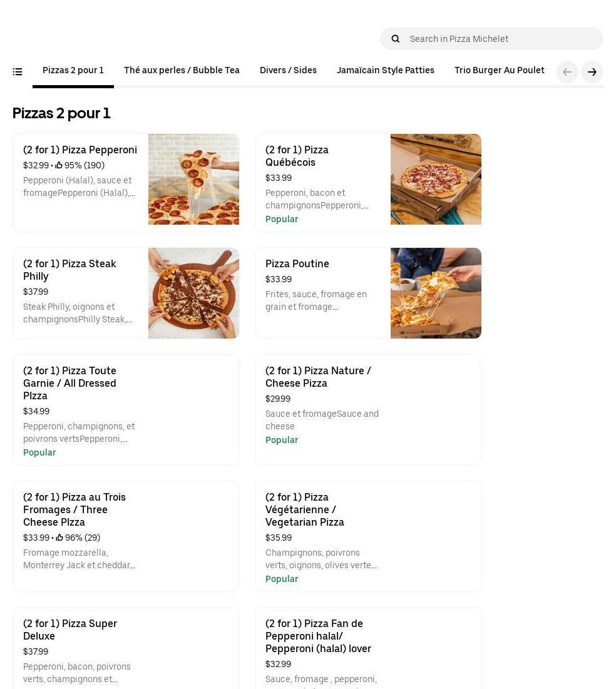The height and width of the screenshot is (689, 616).
Task: Select Trio Burger Au Poulet tab
Action: pos(500,71)
